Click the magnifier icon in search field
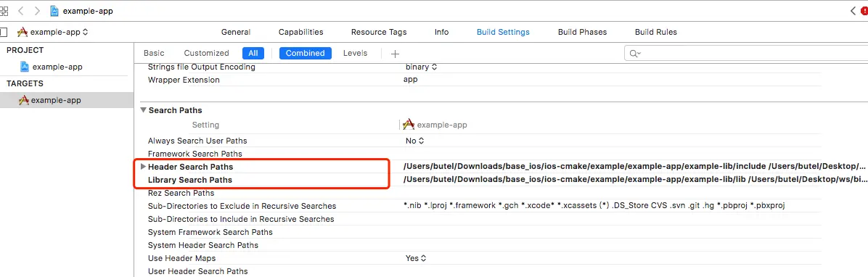The height and width of the screenshot is (277, 868). pyautogui.click(x=634, y=54)
